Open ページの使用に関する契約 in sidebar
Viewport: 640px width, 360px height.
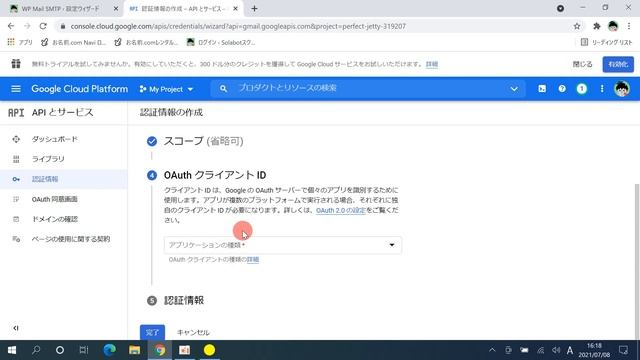click(x=71, y=239)
